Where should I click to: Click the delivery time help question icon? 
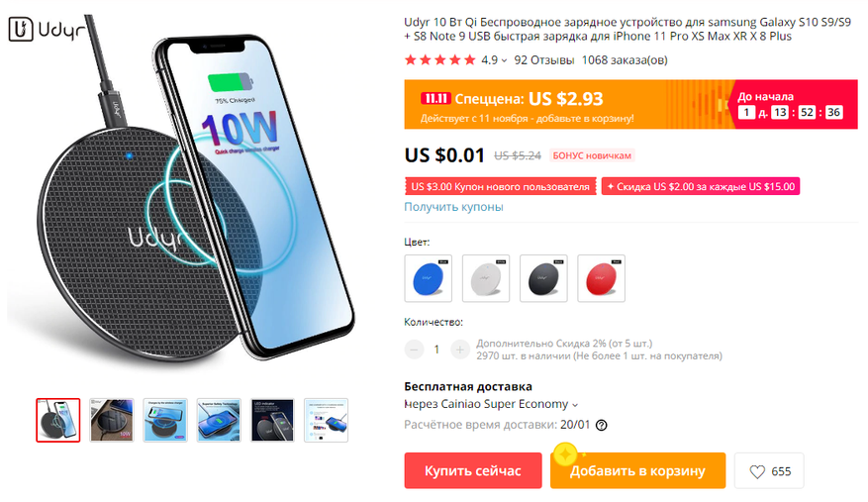tap(601, 425)
